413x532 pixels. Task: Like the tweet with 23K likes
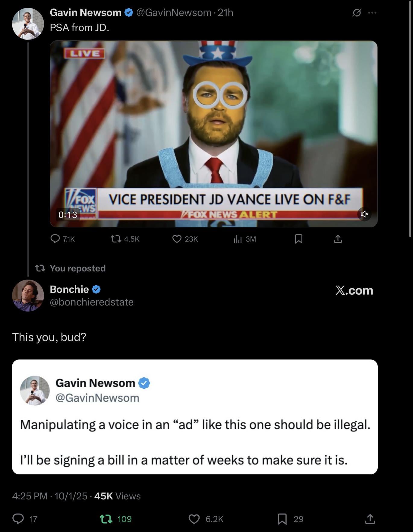coord(177,239)
